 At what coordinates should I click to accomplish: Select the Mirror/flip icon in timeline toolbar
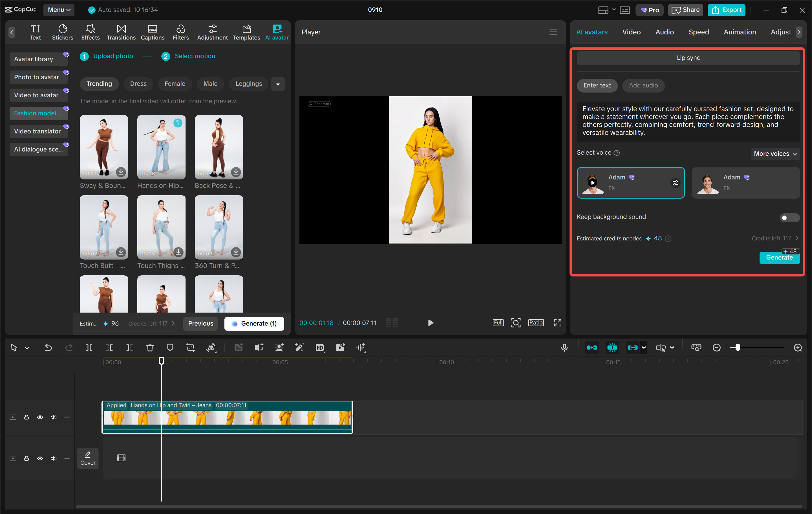point(211,348)
